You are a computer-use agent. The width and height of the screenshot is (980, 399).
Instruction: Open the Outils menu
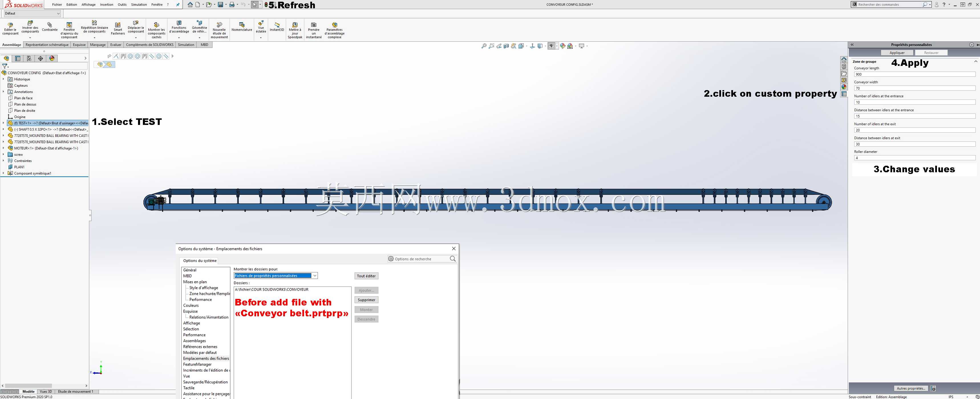tap(122, 5)
